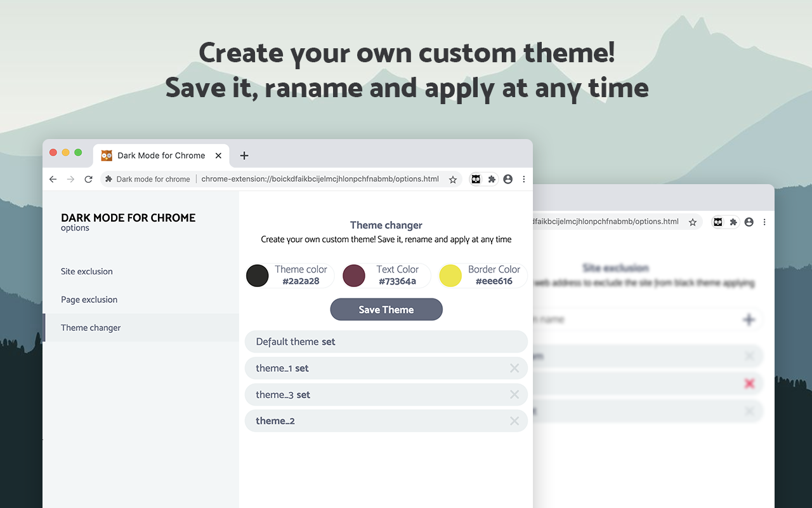
Task: Open the Chrome three-dot menu in front window
Action: tap(524, 179)
